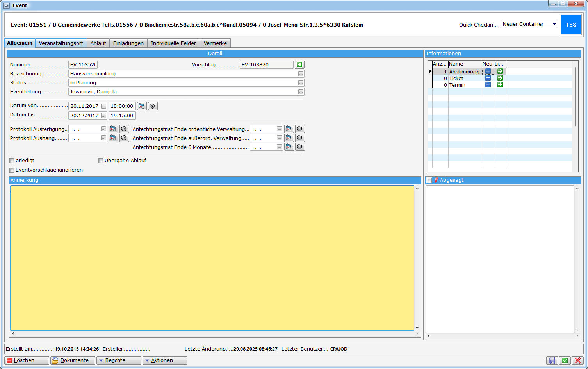The width and height of the screenshot is (588, 369).
Task: Toggle the Übergabe-Ablauf checkbox
Action: (x=101, y=161)
